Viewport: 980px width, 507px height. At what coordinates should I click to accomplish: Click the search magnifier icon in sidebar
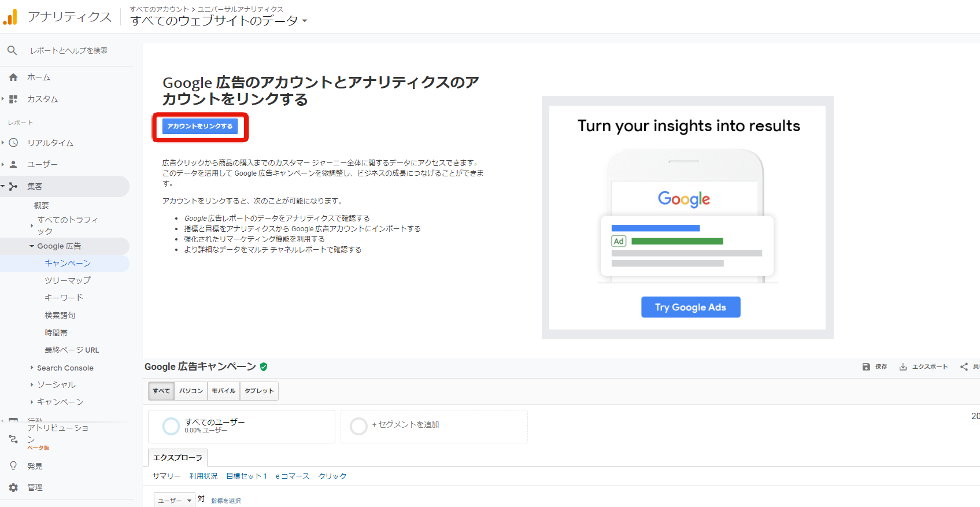coord(12,51)
